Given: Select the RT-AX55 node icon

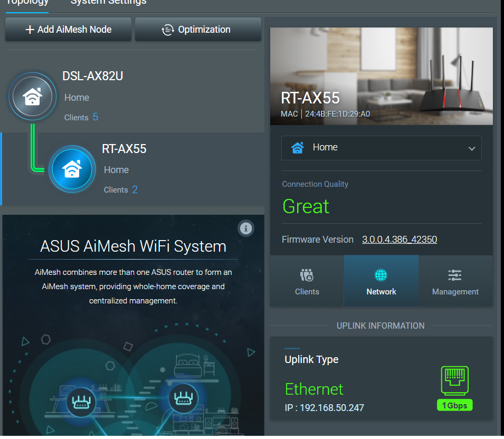Looking at the screenshot, I should click(x=72, y=169).
